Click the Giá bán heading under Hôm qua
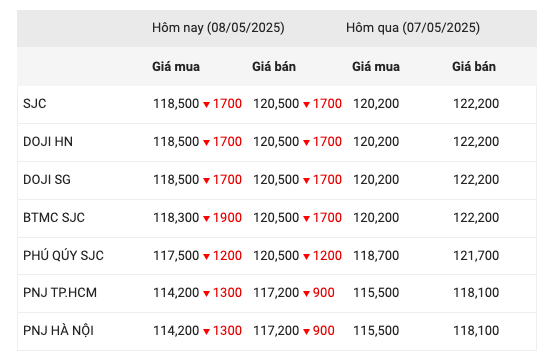Image resolution: width=550 pixels, height=363 pixels. point(474,67)
